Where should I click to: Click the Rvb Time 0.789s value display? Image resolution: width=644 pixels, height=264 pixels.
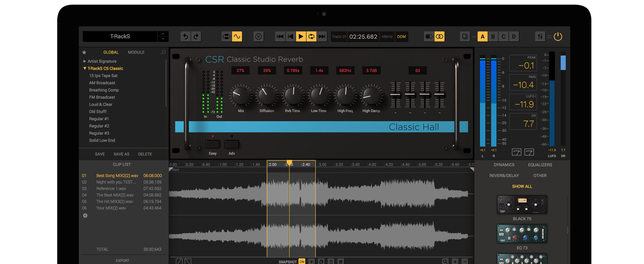[293, 71]
